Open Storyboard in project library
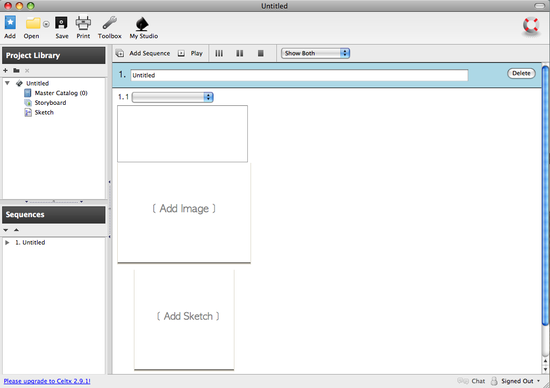550x388 pixels. click(50, 103)
